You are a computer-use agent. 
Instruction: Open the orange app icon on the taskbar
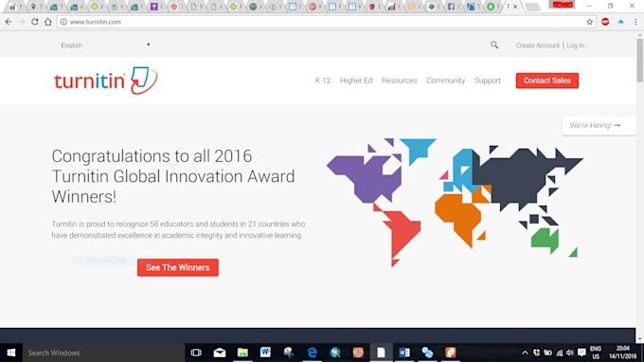pos(451,353)
